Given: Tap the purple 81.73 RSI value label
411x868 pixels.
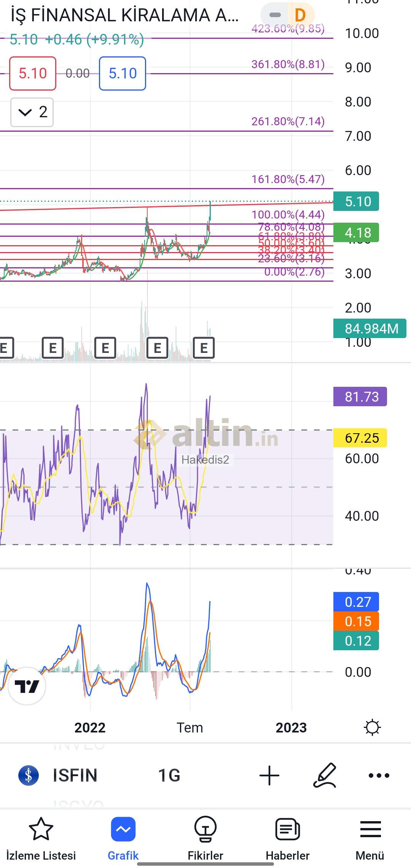Looking at the screenshot, I should click(360, 397).
